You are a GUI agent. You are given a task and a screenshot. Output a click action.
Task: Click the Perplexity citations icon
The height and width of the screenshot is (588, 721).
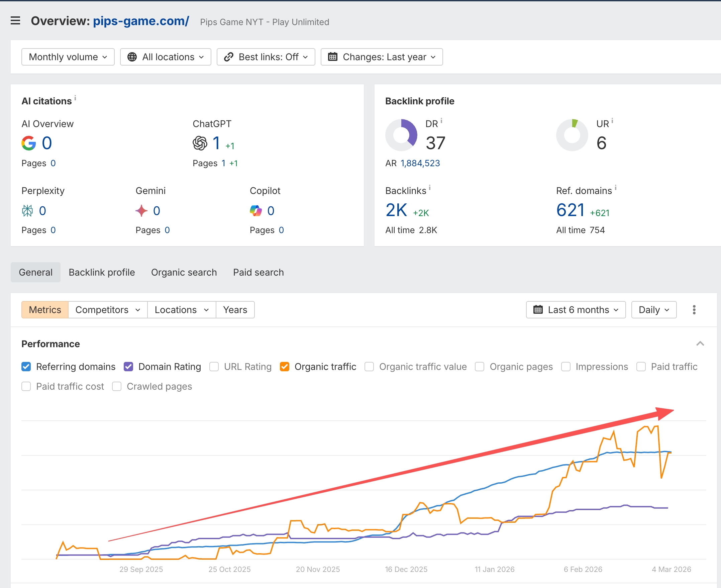pyautogui.click(x=27, y=211)
